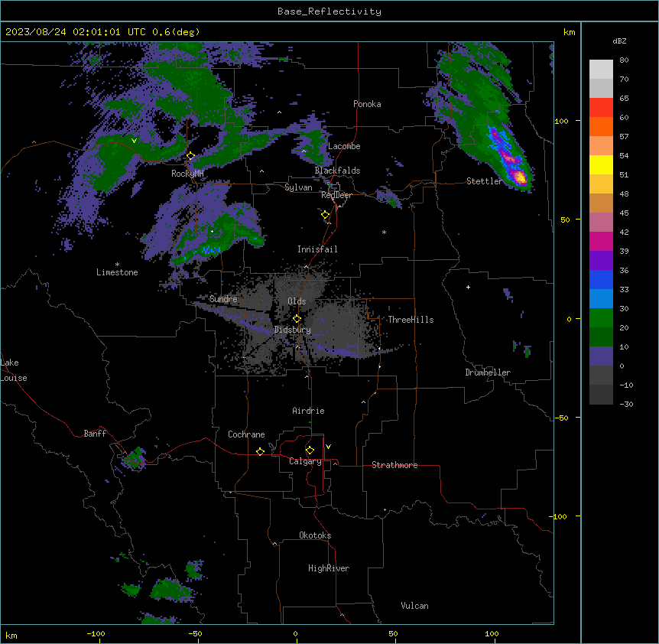The width and height of the screenshot is (659, 644).
Task: Click the Calgary city label
Action: 305,461
